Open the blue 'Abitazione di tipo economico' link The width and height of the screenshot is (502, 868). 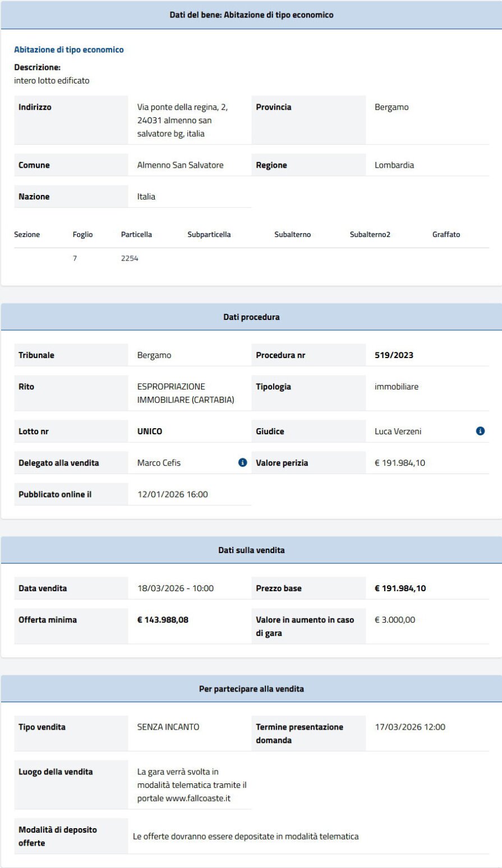[68, 50]
